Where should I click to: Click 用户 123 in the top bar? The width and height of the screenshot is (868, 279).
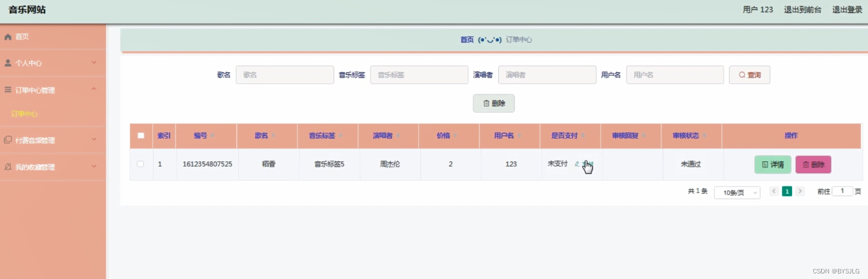[x=758, y=9]
